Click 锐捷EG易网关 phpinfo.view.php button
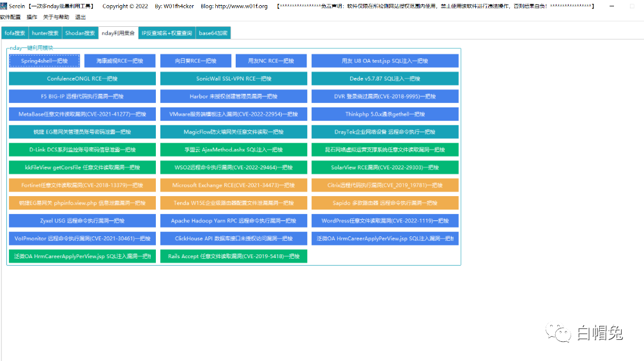Image resolution: width=644 pixels, height=361 pixels. click(x=82, y=203)
